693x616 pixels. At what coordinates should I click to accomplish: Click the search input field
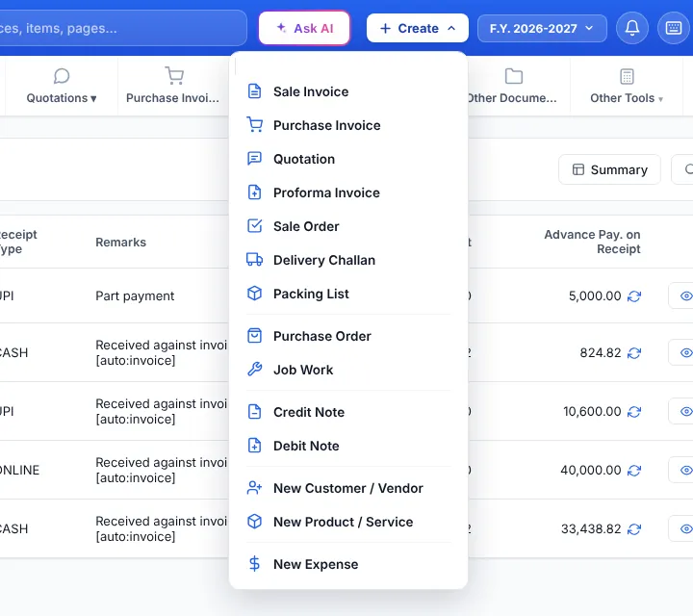123,28
